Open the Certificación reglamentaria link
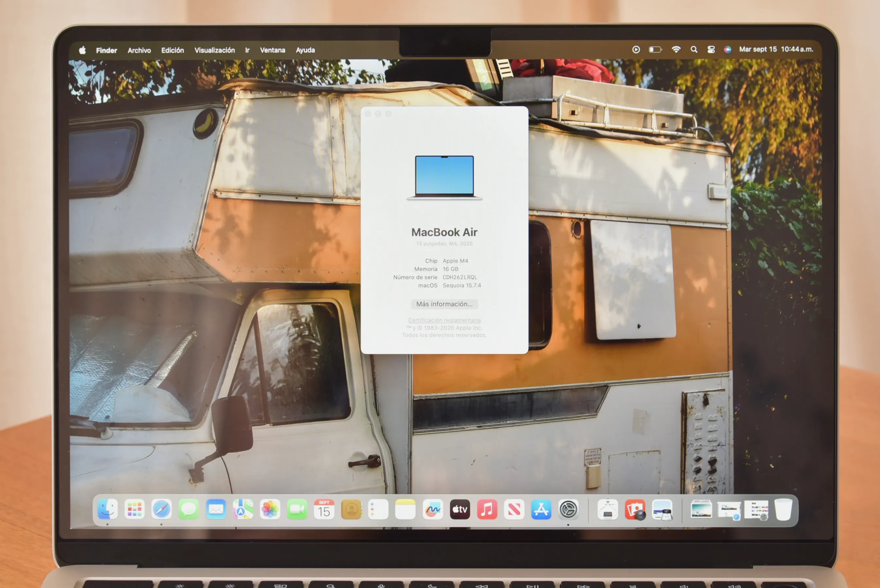Screen dimensions: 880x588 pyautogui.click(x=445, y=320)
